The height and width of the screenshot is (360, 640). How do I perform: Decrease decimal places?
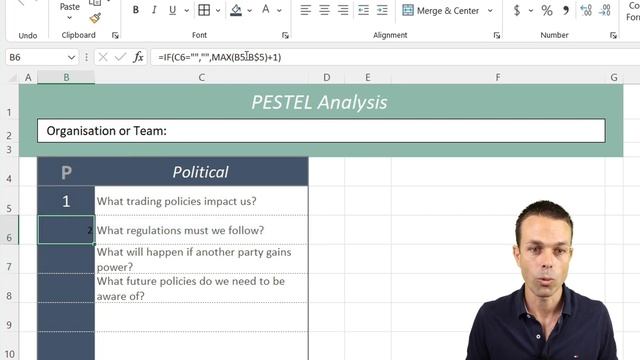[604, 10]
